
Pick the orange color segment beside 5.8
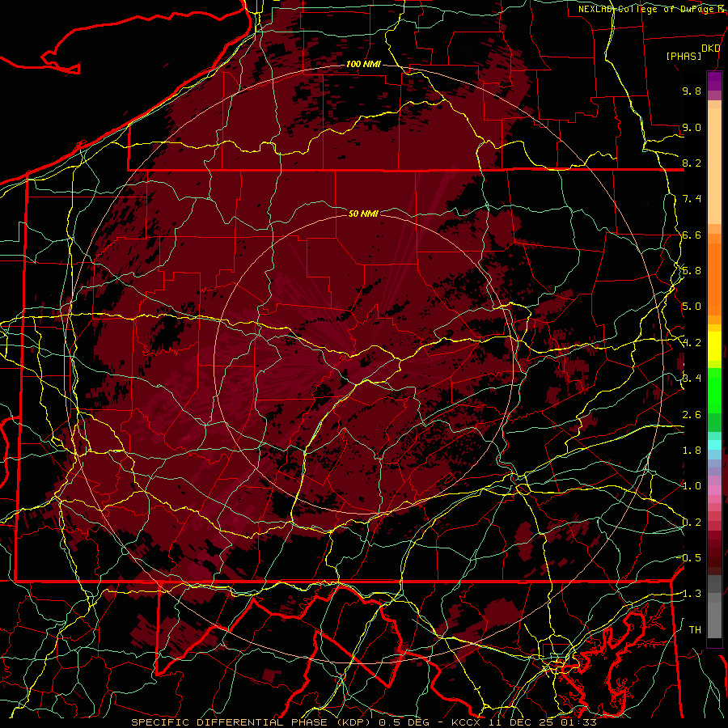click(x=714, y=278)
